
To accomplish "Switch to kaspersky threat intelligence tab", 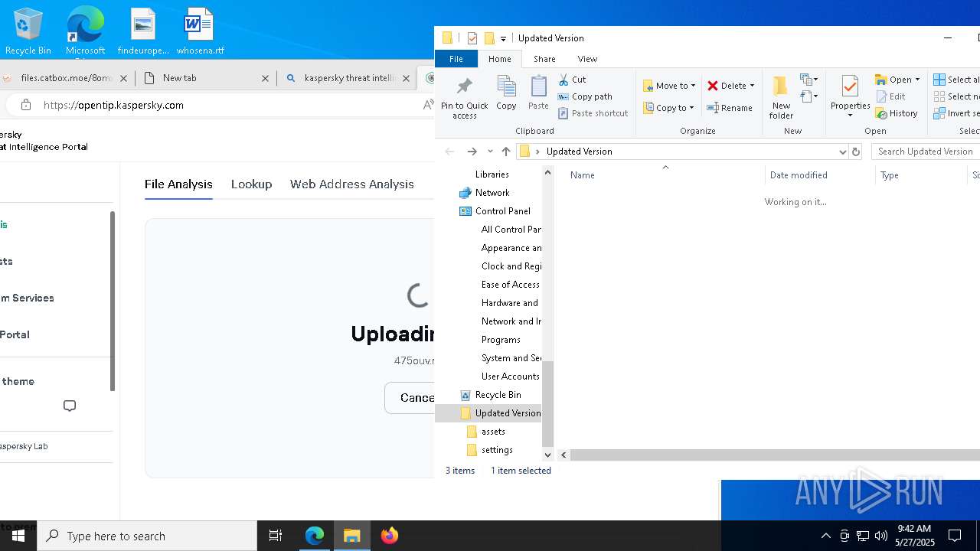I will tap(349, 78).
